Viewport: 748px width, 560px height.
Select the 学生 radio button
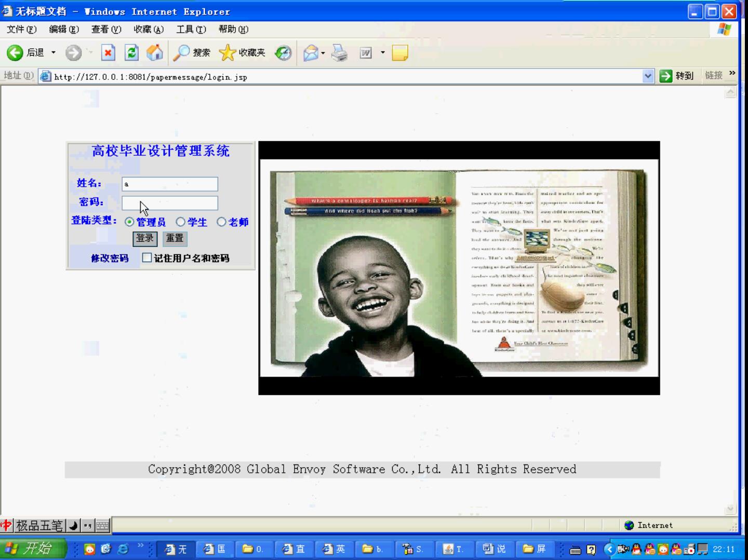pos(180,222)
